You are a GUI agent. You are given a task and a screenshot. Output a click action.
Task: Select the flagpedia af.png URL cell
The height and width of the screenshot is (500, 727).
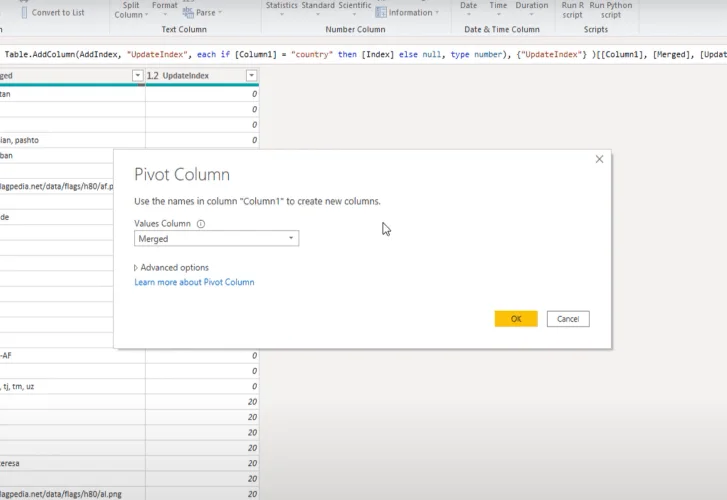coord(57,186)
